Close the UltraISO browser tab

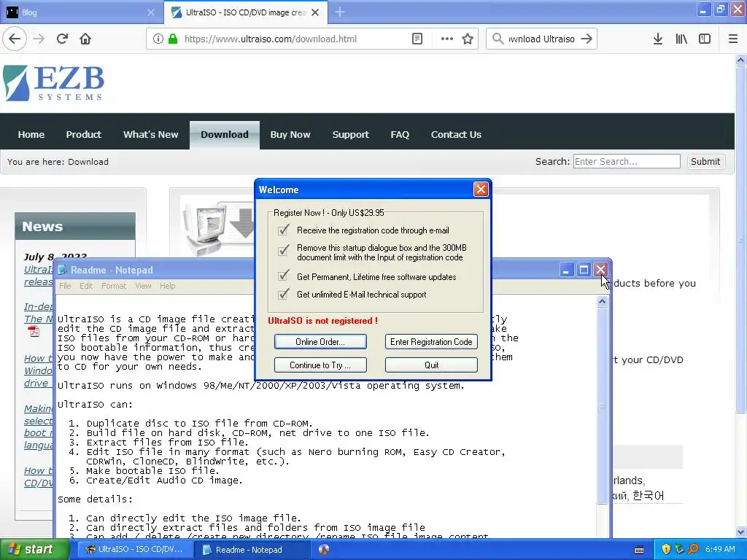coord(315,12)
